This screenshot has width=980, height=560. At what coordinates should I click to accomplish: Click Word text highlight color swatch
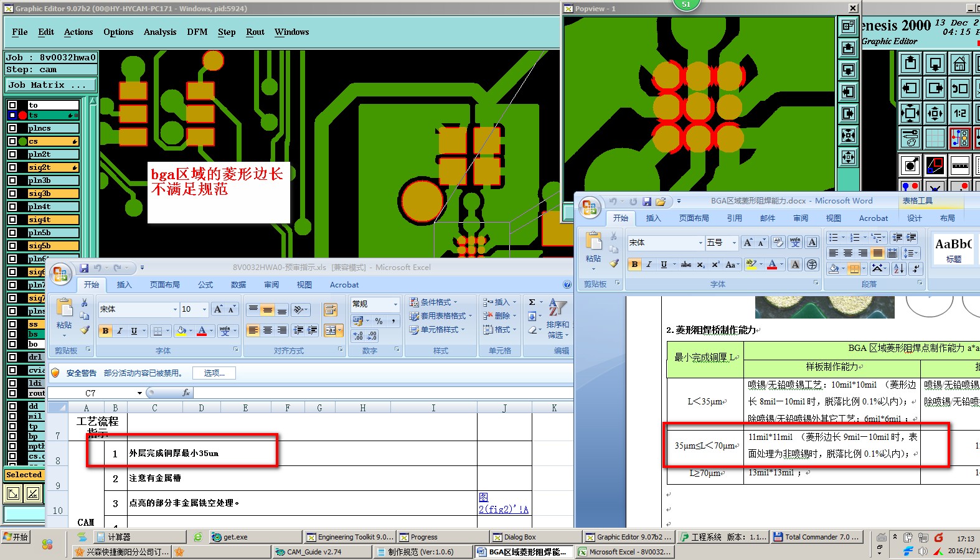point(751,264)
